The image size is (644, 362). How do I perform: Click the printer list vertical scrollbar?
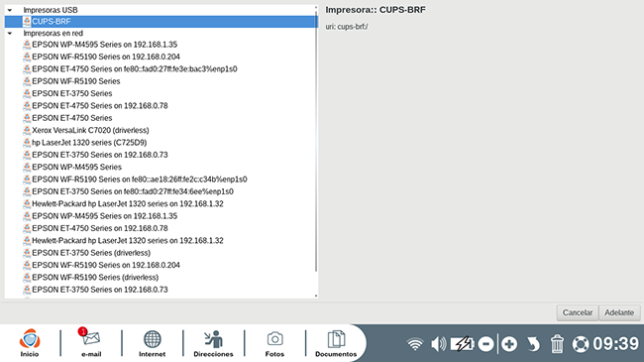pos(316,140)
